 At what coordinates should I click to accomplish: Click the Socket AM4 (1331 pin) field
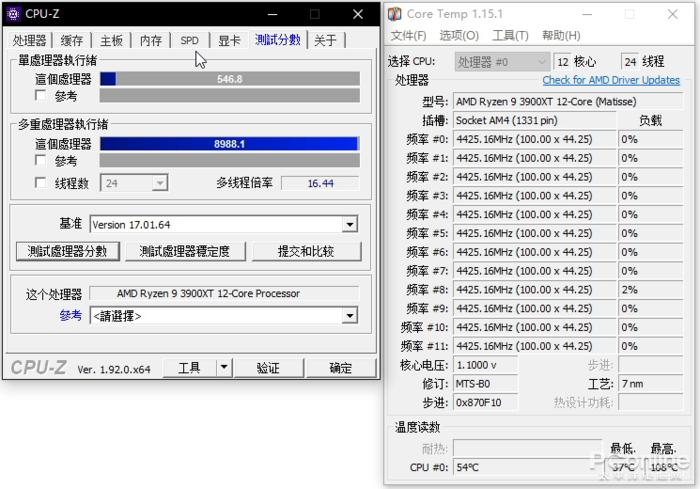pyautogui.click(x=534, y=120)
